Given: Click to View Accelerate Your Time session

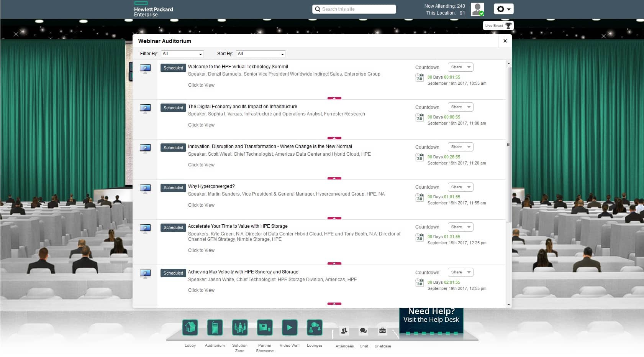Looking at the screenshot, I should click(x=201, y=250).
